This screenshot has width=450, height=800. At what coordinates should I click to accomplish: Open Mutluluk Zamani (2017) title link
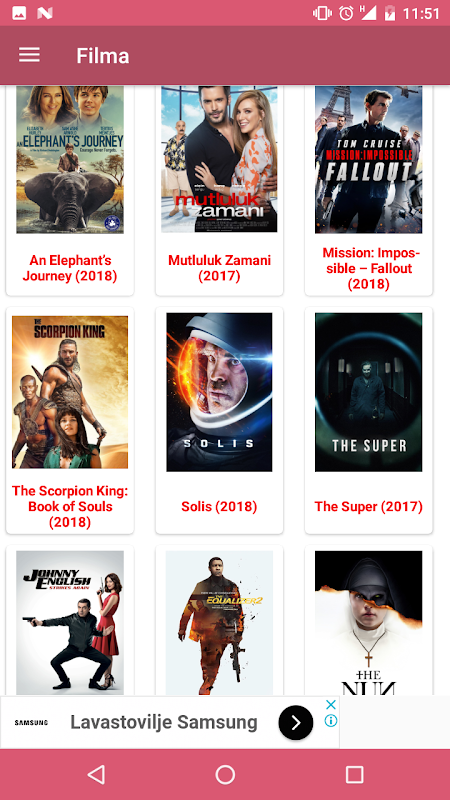[x=219, y=268]
